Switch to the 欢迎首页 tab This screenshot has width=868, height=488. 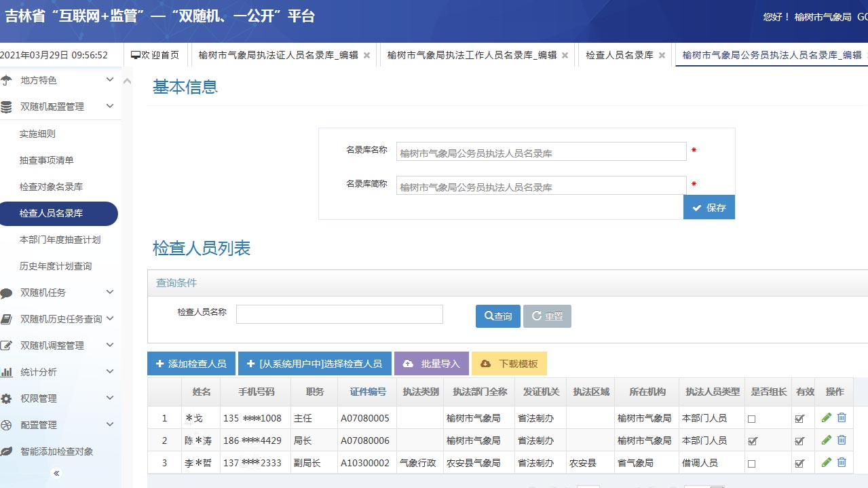pyautogui.click(x=155, y=56)
